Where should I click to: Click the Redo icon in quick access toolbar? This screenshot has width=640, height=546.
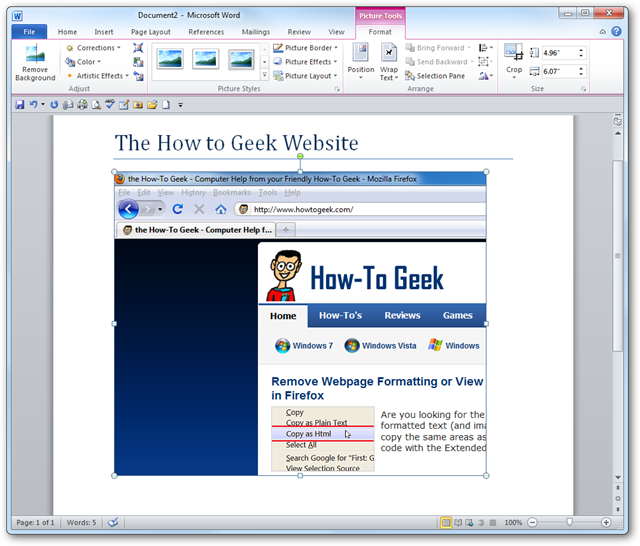tap(54, 105)
